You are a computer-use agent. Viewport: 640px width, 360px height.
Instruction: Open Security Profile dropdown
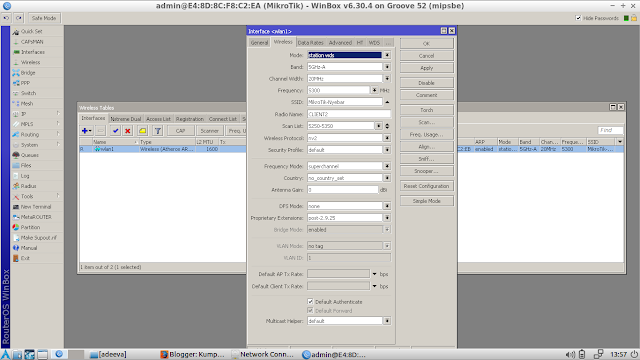tap(387, 150)
